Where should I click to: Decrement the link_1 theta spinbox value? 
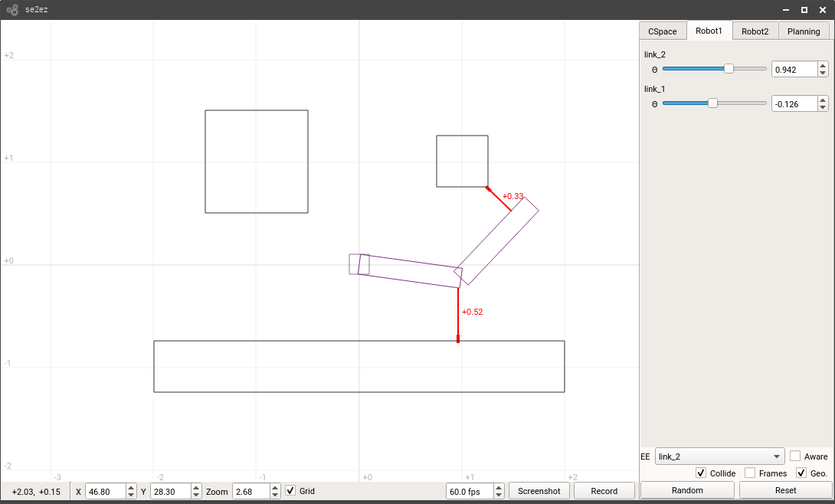click(823, 106)
